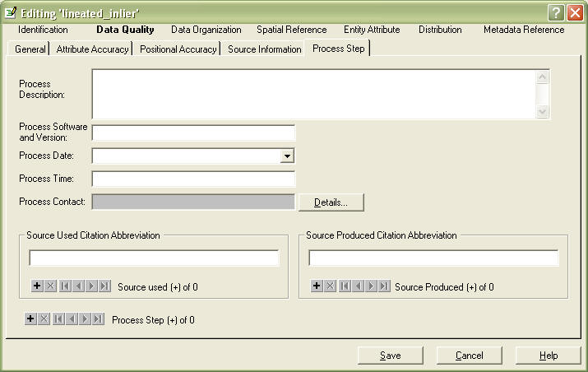Open the Process Date dropdown

coord(286,156)
